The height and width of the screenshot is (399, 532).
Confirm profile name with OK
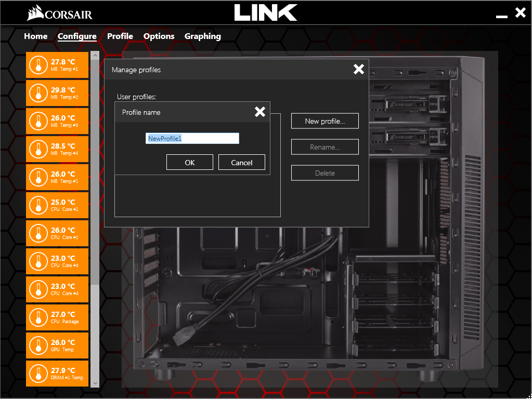[x=190, y=163]
